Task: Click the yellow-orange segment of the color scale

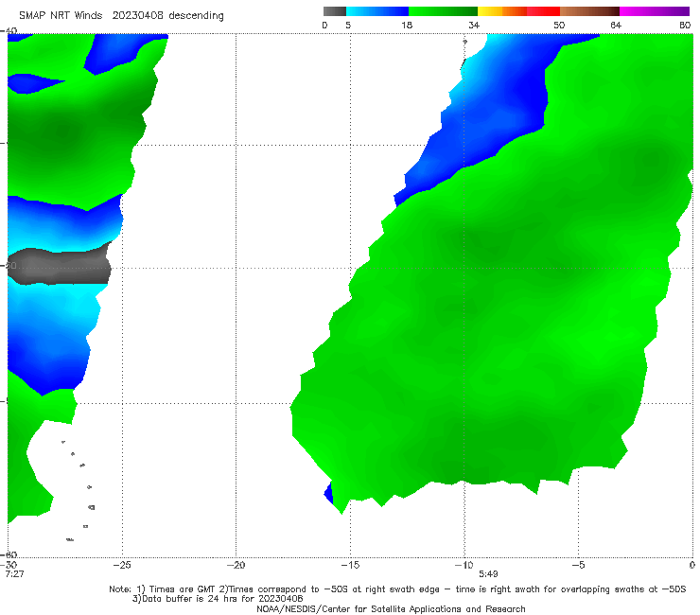Action: pyautogui.click(x=501, y=11)
